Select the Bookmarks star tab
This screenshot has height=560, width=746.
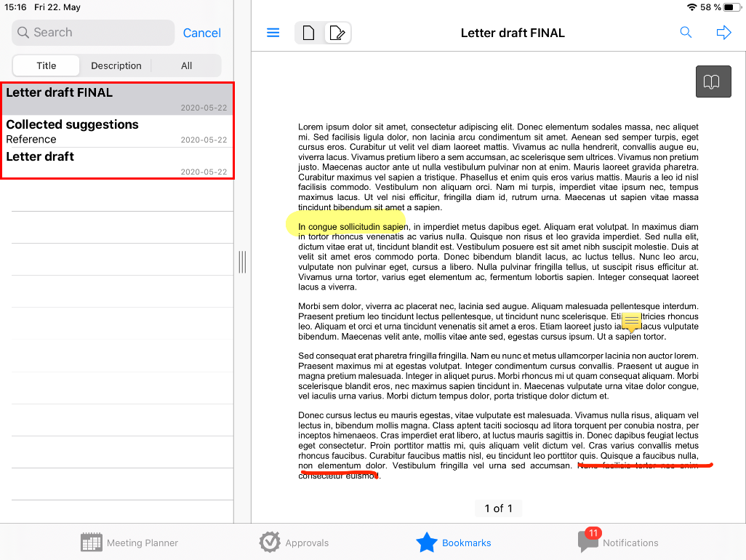[x=454, y=543]
